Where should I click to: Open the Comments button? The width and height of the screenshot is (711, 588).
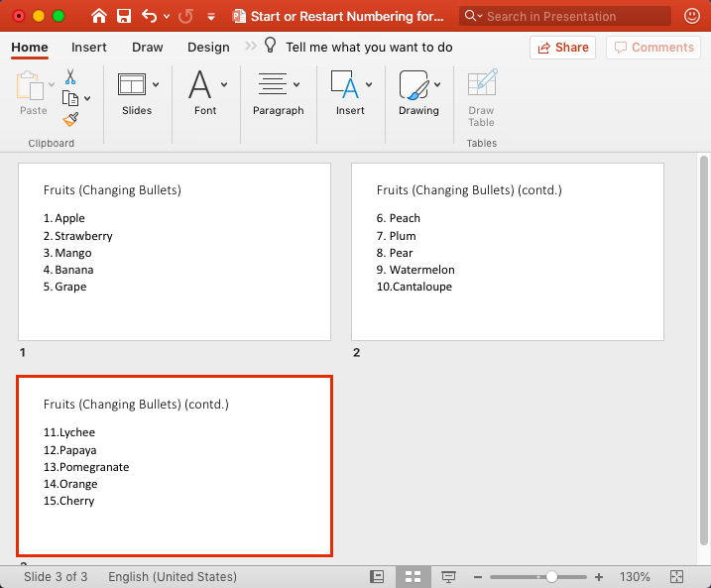[x=652, y=47]
